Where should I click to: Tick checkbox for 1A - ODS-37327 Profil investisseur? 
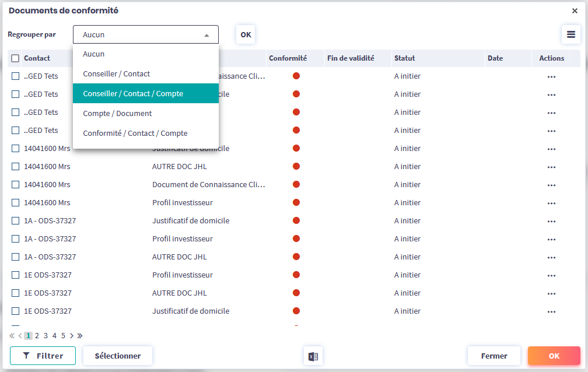pyautogui.click(x=16, y=239)
